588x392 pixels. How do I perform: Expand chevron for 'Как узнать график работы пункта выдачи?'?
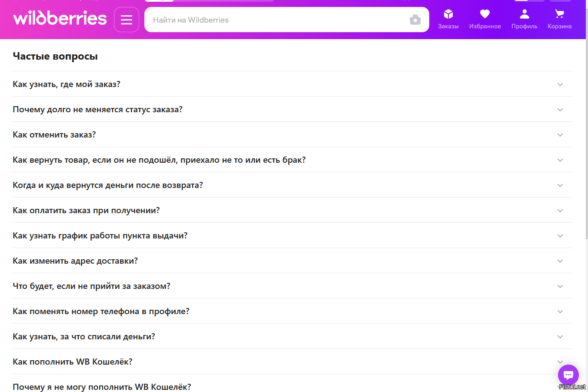[560, 236]
